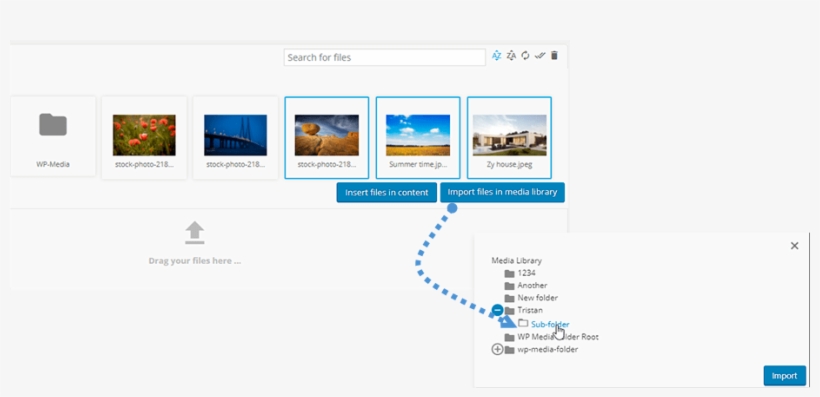Click Import files in media library

[x=502, y=192]
